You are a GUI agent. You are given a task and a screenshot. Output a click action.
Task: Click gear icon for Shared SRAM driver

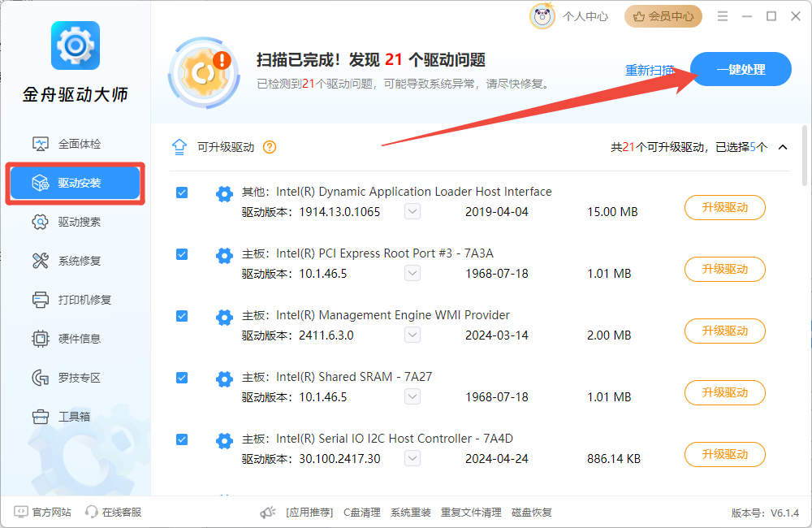click(x=224, y=379)
